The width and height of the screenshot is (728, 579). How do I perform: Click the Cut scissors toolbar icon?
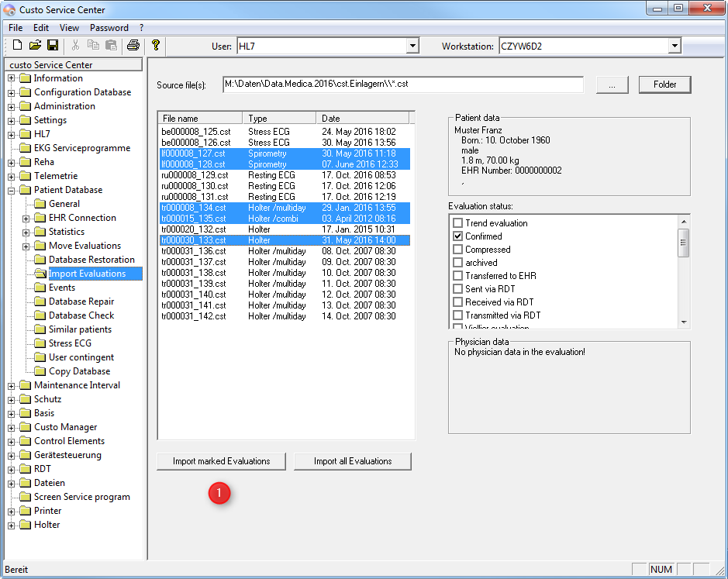[x=75, y=45]
